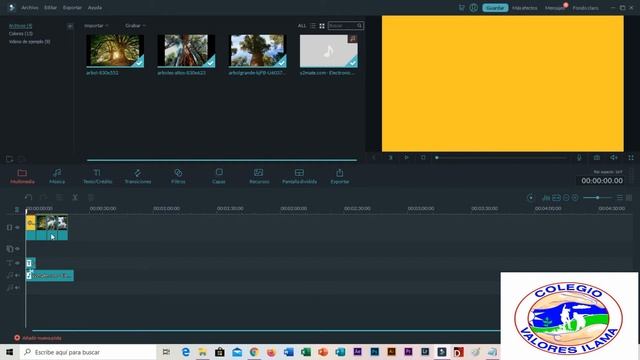
Task: Open the Ayuda menu
Action: click(x=95, y=8)
